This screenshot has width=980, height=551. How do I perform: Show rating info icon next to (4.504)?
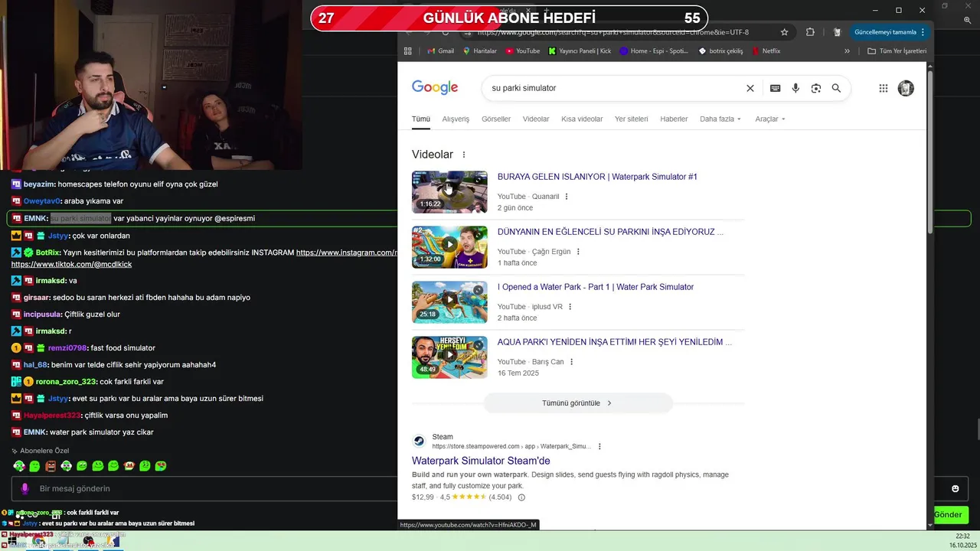[x=521, y=497]
